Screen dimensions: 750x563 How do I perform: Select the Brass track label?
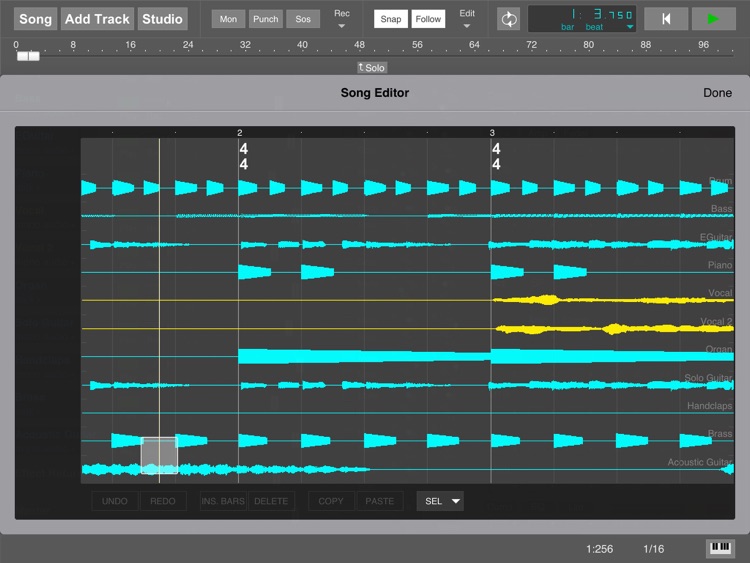(x=720, y=433)
